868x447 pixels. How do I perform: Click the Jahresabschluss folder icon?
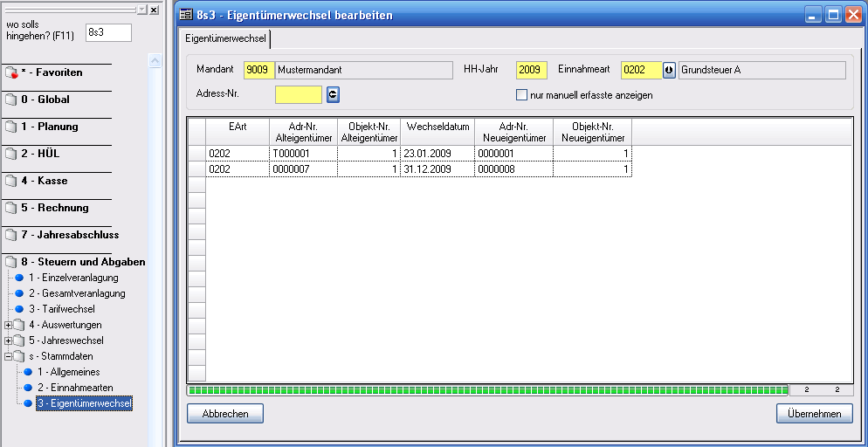[x=11, y=236]
